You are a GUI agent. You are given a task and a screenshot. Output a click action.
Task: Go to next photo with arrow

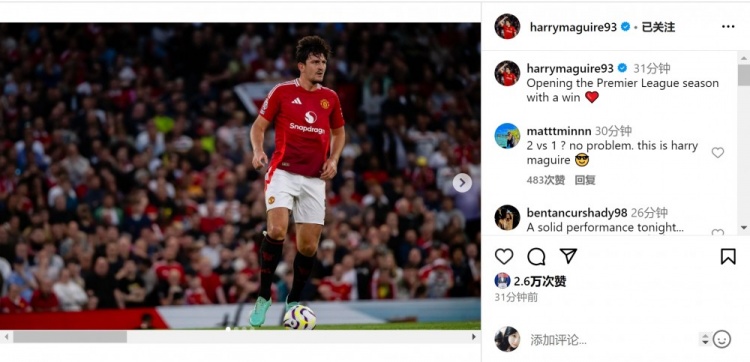click(x=462, y=183)
